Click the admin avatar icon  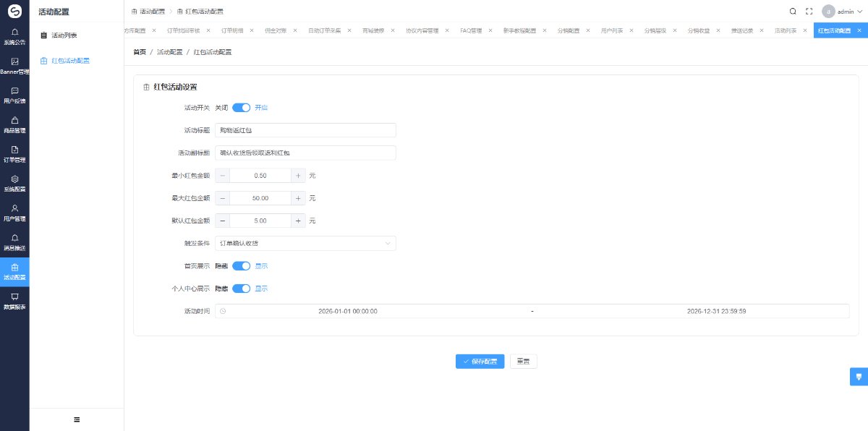click(828, 11)
